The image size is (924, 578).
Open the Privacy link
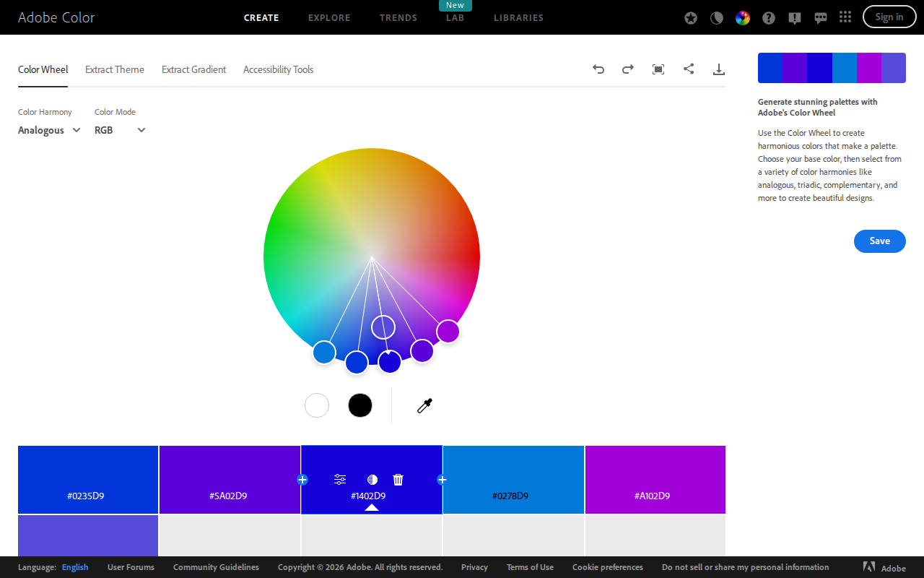point(474,567)
